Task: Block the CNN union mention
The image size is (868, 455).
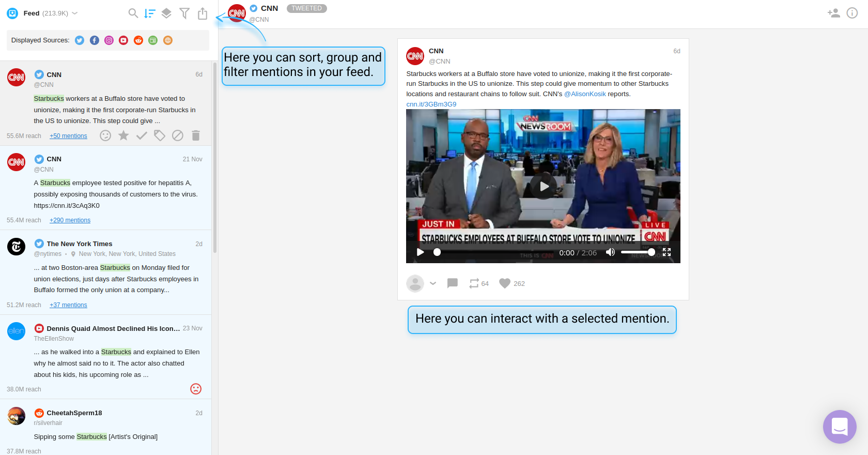Action: (178, 135)
